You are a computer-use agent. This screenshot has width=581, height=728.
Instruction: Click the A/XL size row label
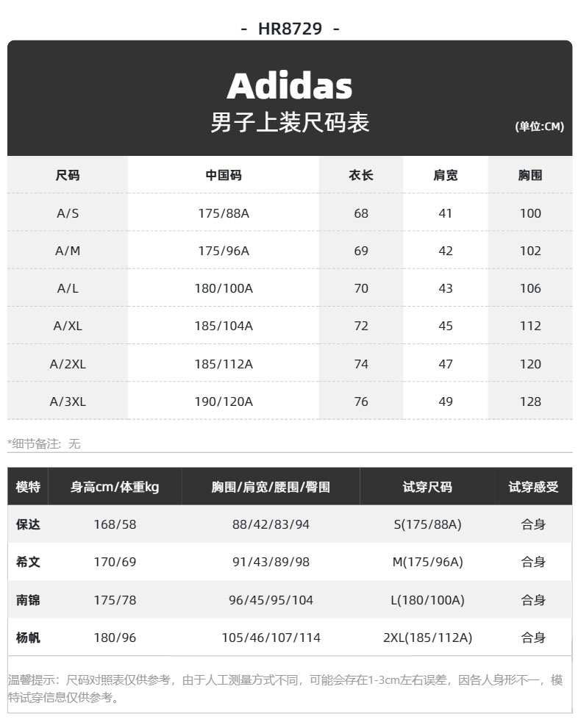pyautogui.click(x=68, y=326)
